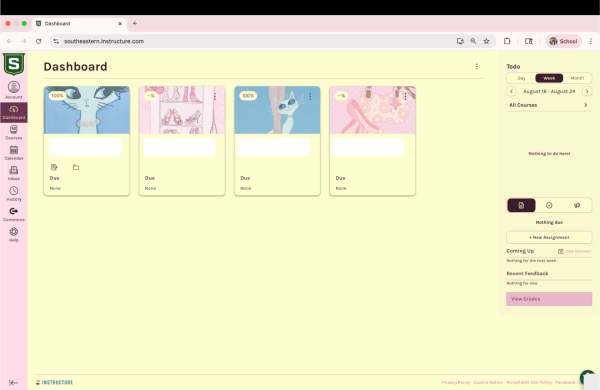Click the + New Assignment button

[x=549, y=237]
